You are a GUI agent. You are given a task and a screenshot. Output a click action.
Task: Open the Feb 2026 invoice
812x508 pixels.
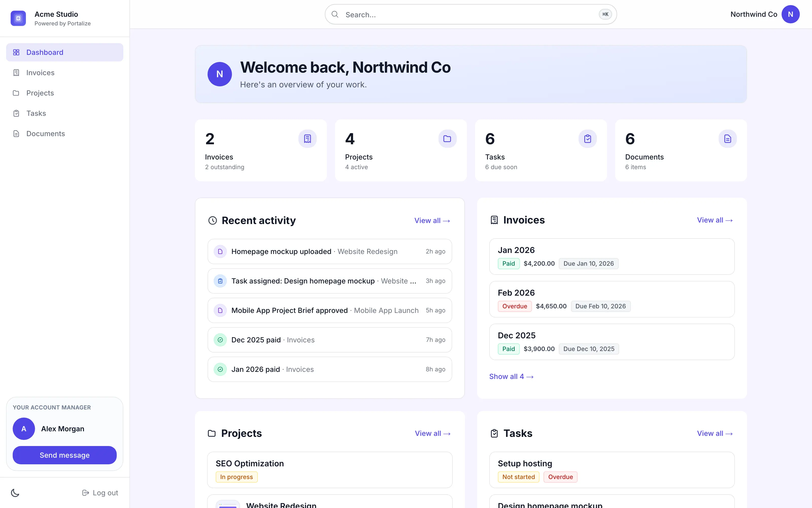tap(612, 299)
